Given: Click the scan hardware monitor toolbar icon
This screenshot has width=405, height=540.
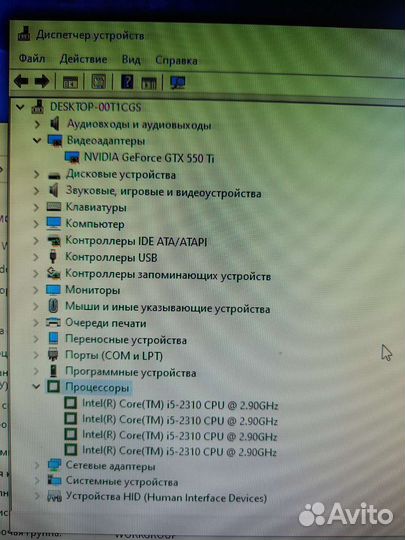Looking at the screenshot, I should [x=178, y=83].
